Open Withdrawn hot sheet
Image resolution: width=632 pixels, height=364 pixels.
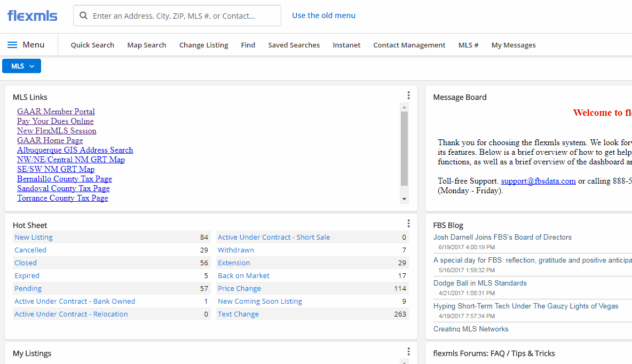(236, 250)
